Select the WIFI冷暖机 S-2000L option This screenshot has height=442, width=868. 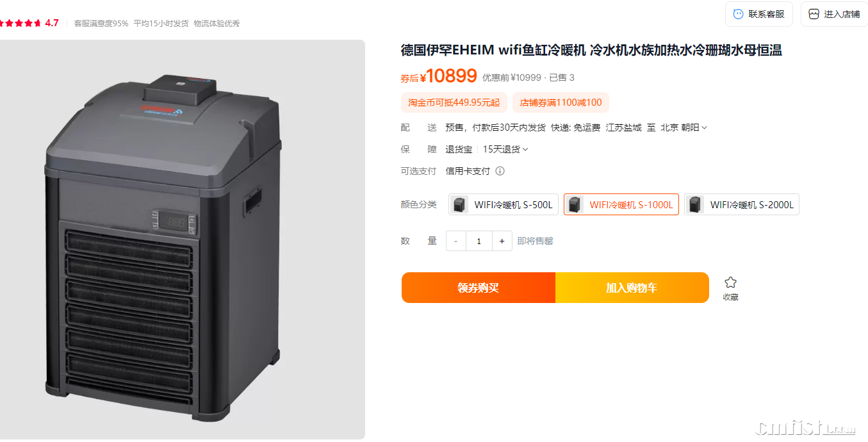(742, 205)
